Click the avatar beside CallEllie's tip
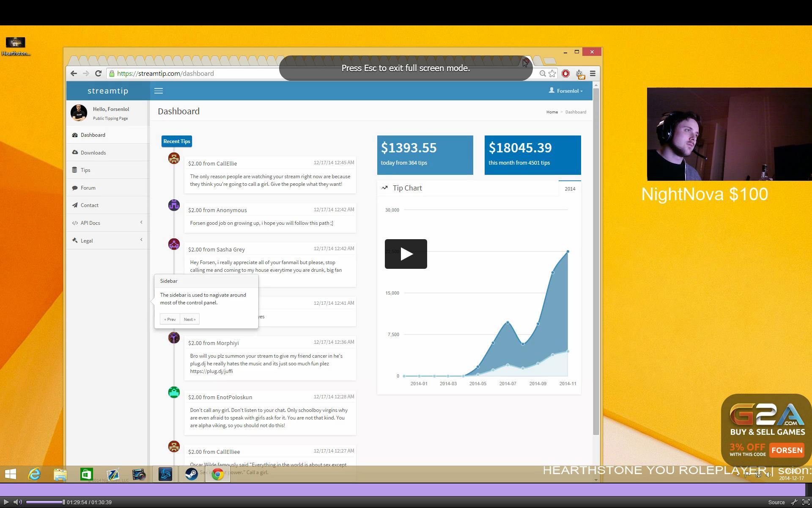The width and height of the screenshot is (812, 508). (174, 158)
